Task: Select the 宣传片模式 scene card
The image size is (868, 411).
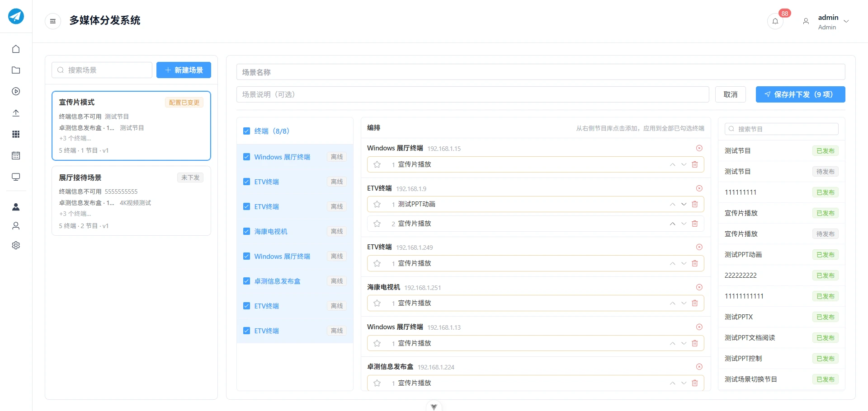Action: click(131, 126)
